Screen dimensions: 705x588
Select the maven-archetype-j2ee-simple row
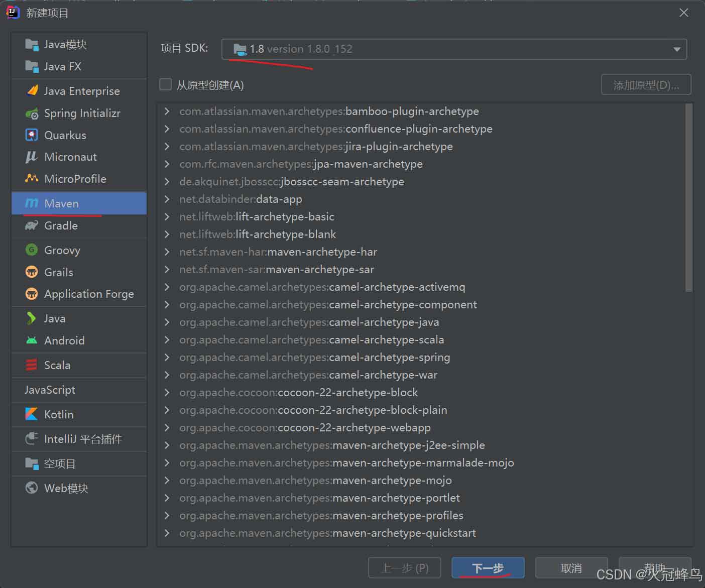click(421, 445)
